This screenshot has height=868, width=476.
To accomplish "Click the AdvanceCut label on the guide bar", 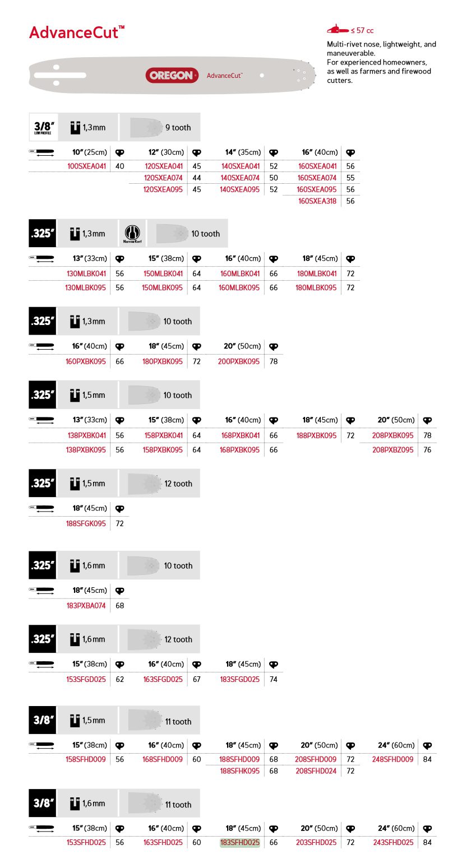I will tap(224, 76).
